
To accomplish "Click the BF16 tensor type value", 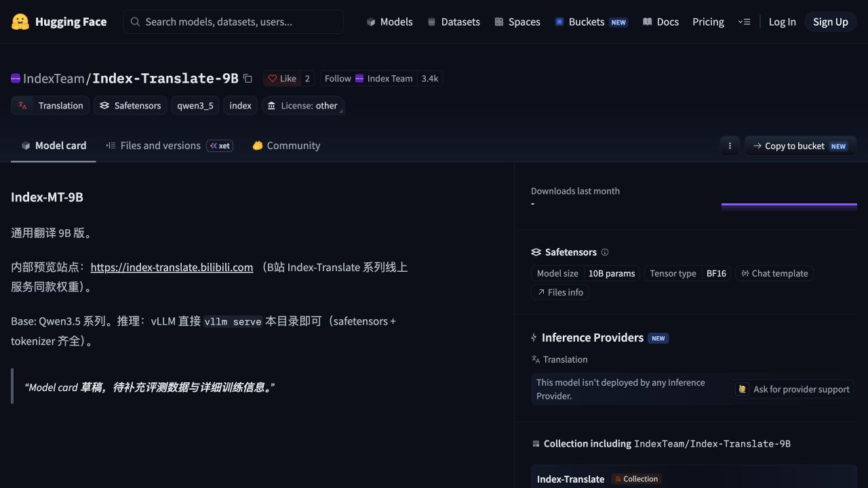I will pyautogui.click(x=716, y=273).
